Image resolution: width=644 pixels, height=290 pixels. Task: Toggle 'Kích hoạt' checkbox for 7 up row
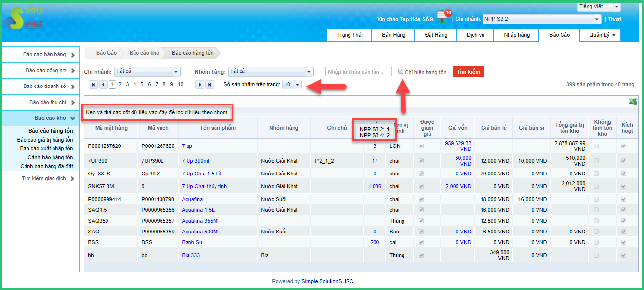624,146
